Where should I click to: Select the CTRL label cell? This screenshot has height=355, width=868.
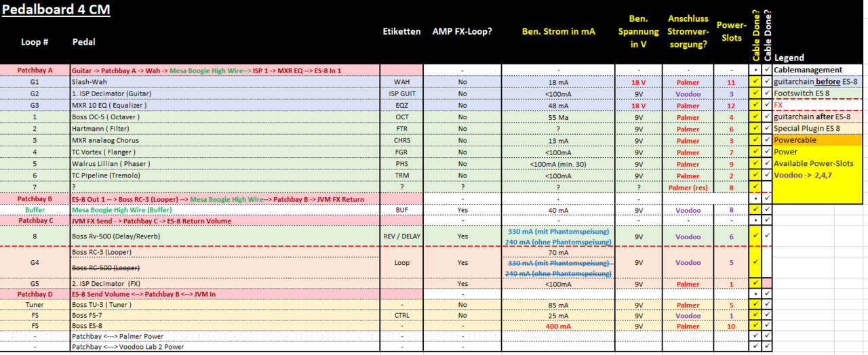point(402,315)
